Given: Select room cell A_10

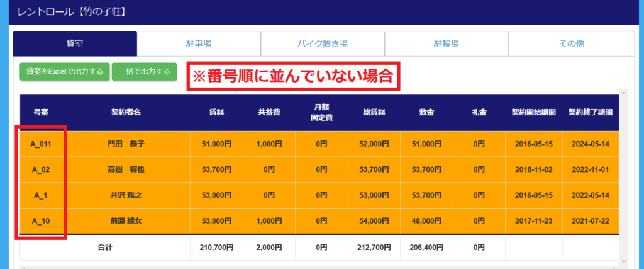Looking at the screenshot, I should [42, 221].
